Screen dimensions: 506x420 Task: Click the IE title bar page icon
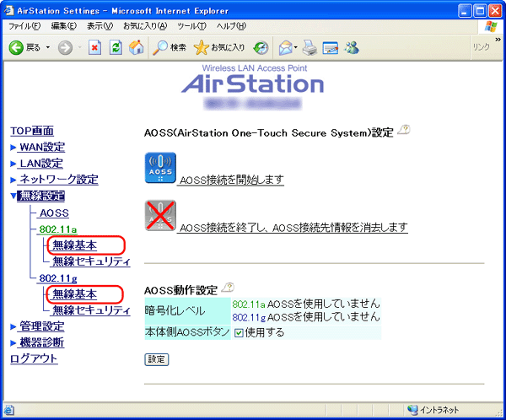[8, 11]
